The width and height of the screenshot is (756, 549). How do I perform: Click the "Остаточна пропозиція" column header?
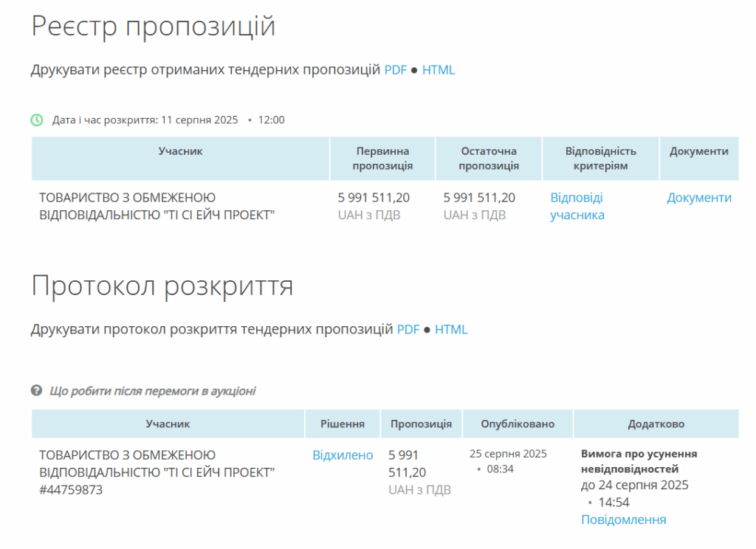point(489,159)
